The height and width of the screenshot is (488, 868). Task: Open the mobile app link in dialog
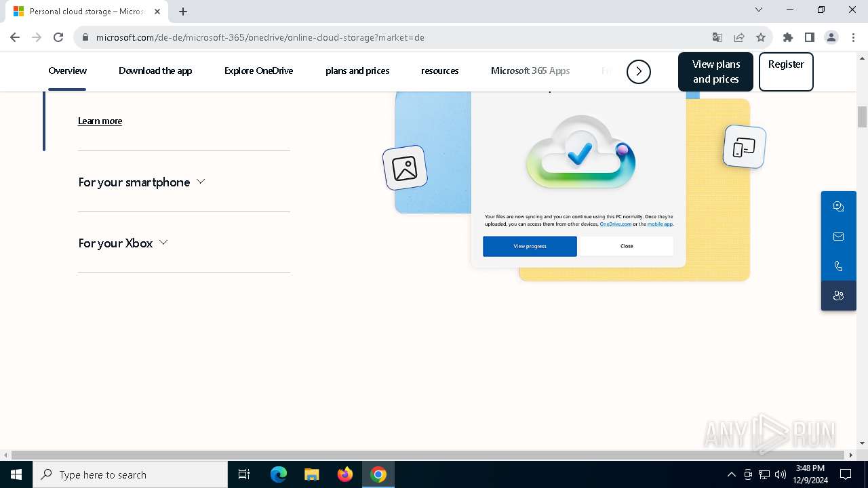pos(660,224)
